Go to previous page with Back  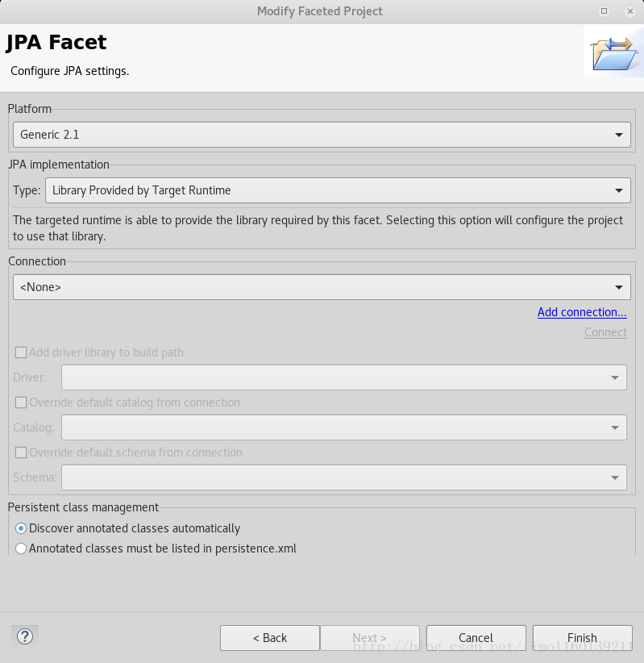coord(269,638)
